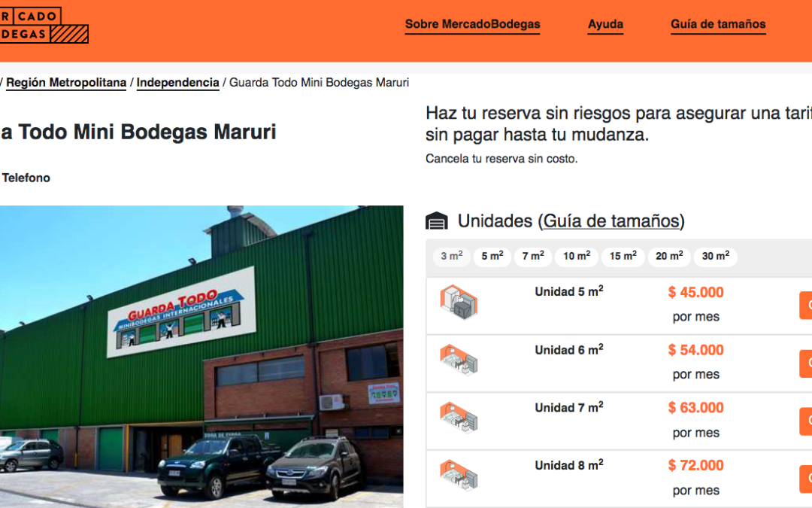
Task: Click the orange button for Unidad 6 m²
Action: click(x=806, y=364)
